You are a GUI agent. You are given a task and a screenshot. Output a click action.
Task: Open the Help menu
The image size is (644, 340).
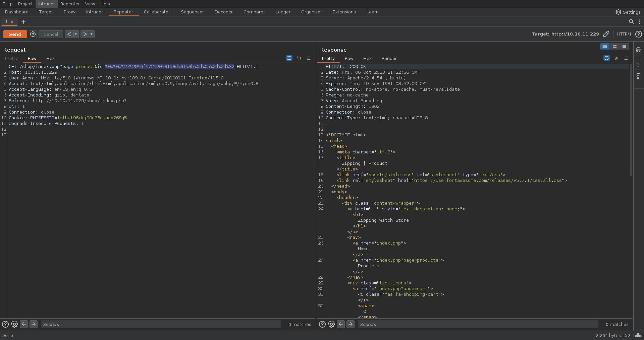tap(105, 4)
